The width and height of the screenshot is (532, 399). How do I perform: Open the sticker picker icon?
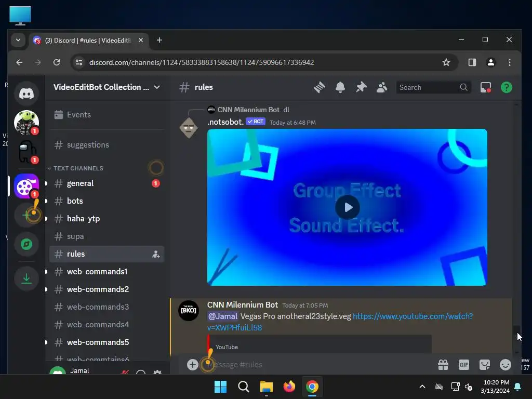[485, 365]
